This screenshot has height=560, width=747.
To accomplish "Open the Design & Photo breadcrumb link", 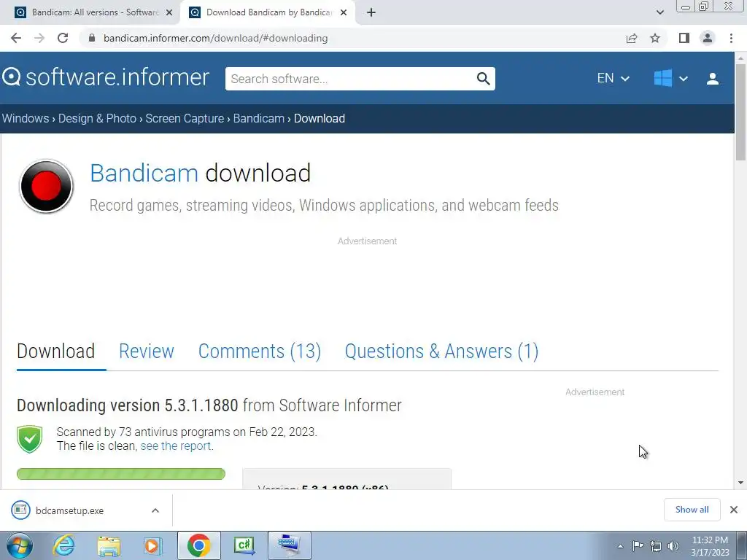I will (x=97, y=119).
